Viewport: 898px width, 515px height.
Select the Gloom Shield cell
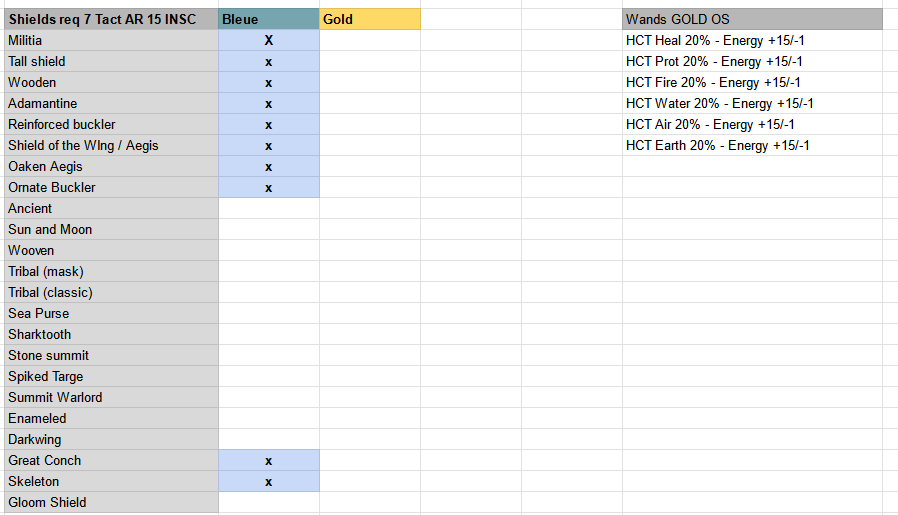(109, 503)
